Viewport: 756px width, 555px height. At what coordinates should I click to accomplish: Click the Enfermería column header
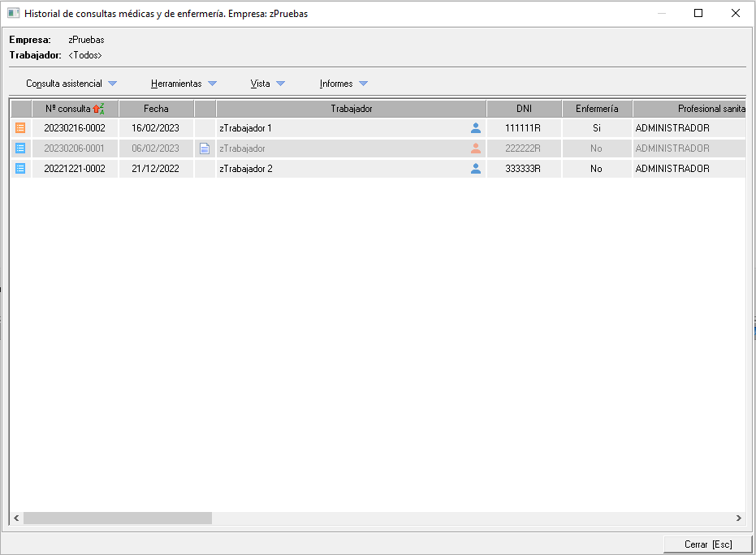pyautogui.click(x=597, y=109)
